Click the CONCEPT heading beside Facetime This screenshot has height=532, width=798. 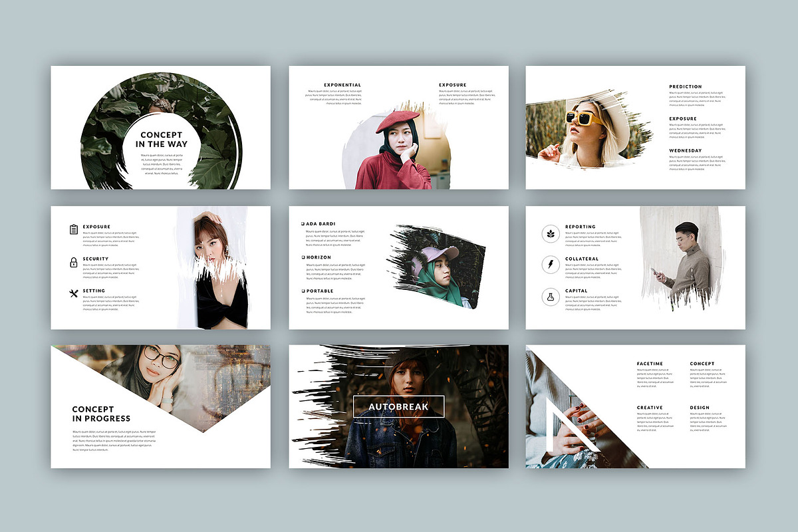coord(702,364)
